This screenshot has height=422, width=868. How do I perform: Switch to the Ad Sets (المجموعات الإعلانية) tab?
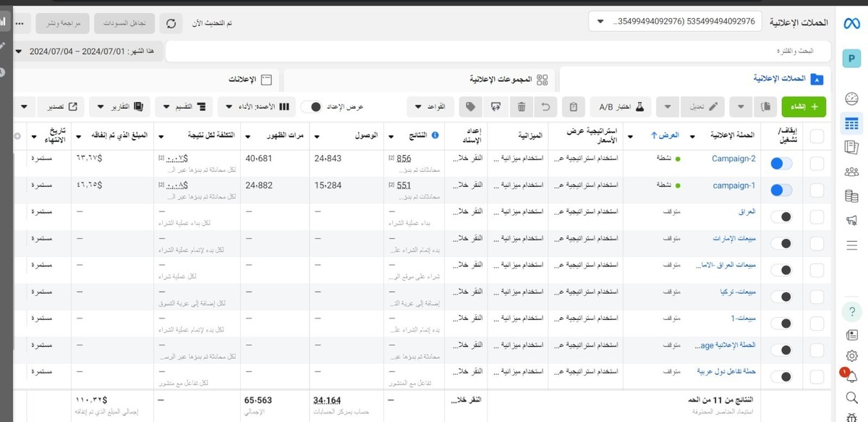[501, 79]
